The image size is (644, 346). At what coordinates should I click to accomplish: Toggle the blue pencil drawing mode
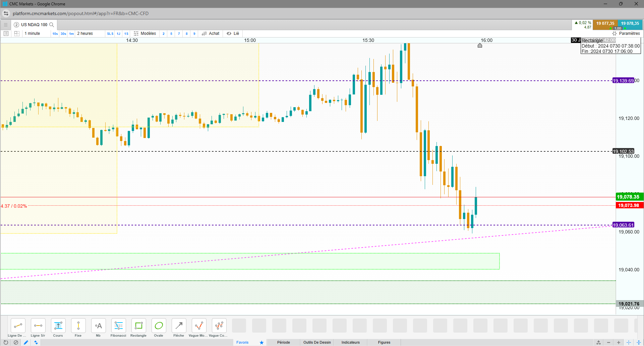pos(26,342)
